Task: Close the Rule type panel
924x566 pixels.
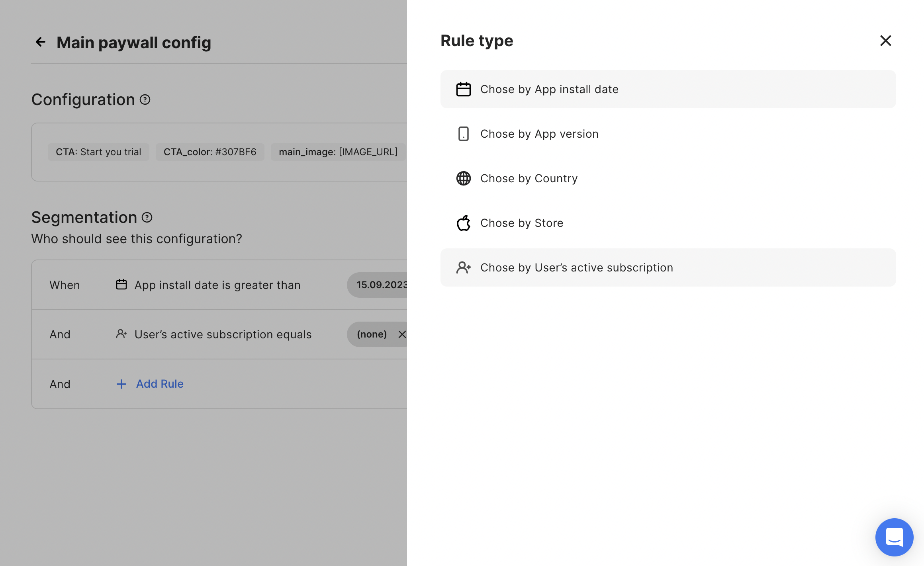Action: [x=885, y=41]
